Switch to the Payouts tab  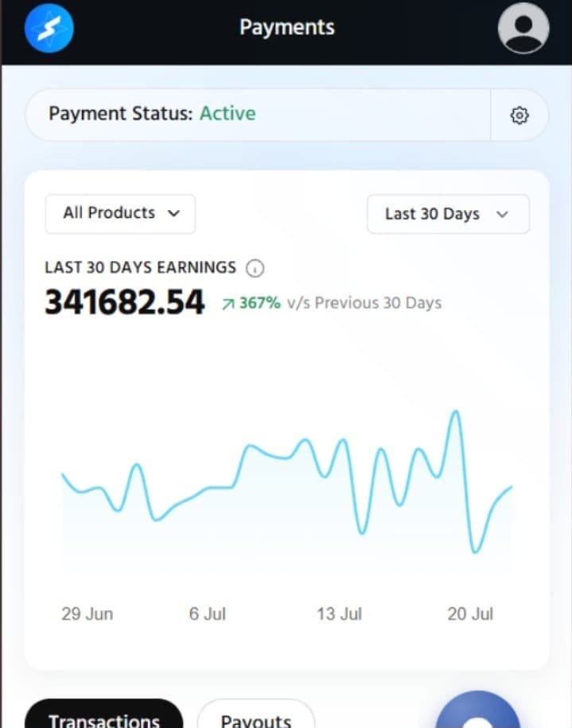(256, 715)
